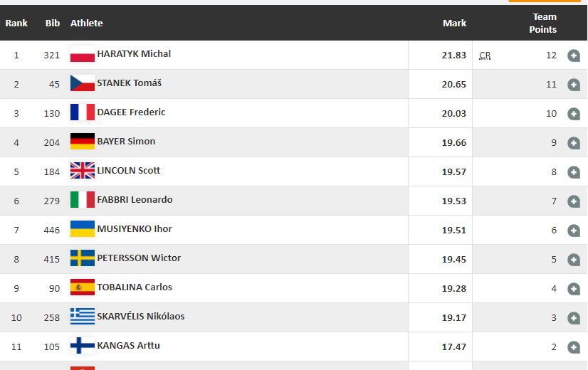Click Czech flag icon beside STANEK Tomáš
The height and width of the screenshot is (370, 588).
(83, 84)
